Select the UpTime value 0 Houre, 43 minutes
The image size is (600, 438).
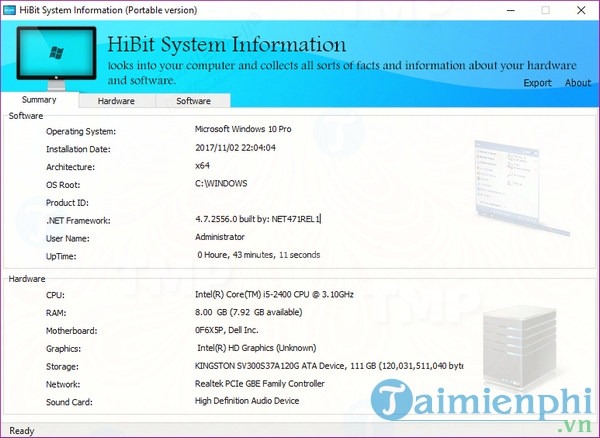click(259, 255)
